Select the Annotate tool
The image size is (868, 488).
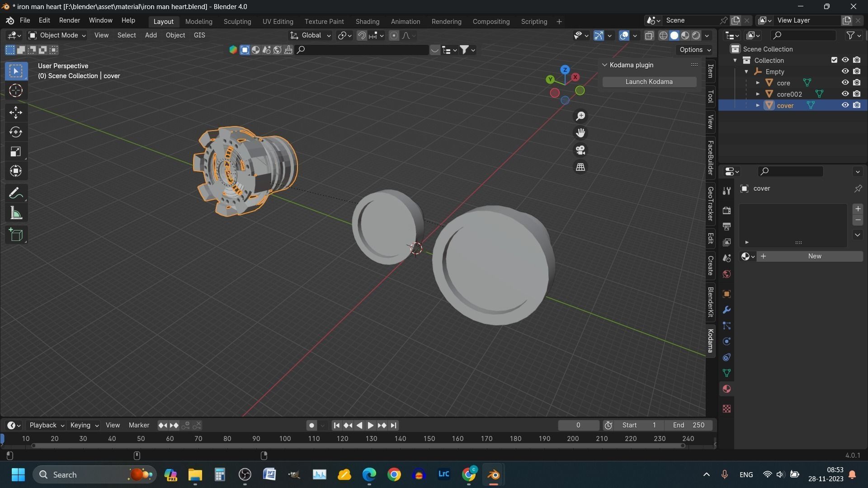click(16, 193)
